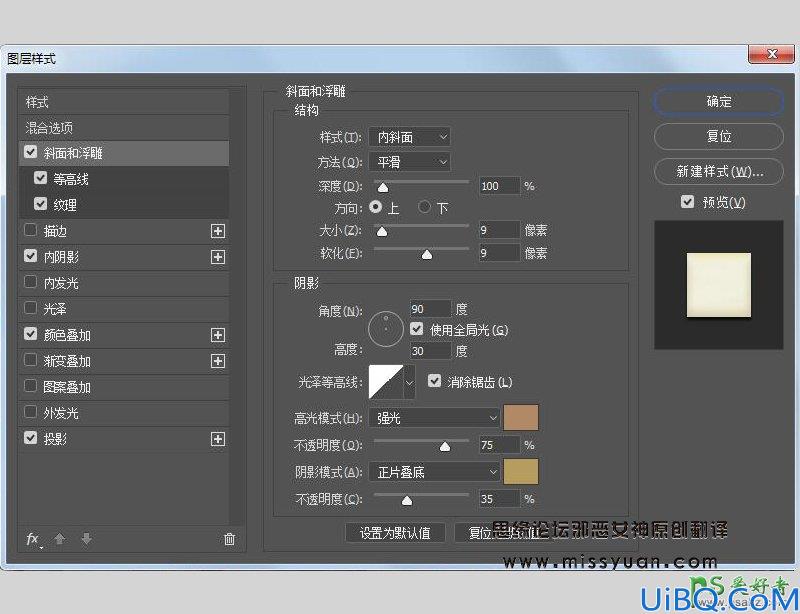Click the 大小 pixel value field

[499, 230]
